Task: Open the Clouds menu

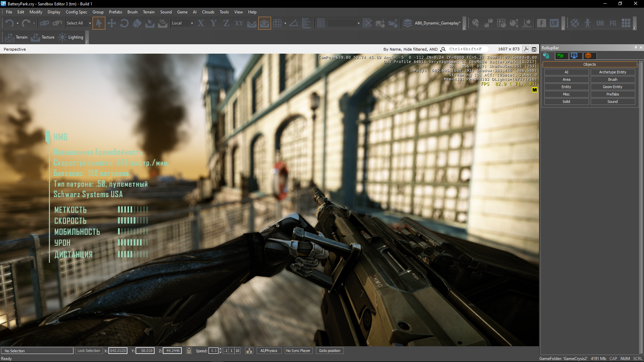Action: (x=208, y=12)
